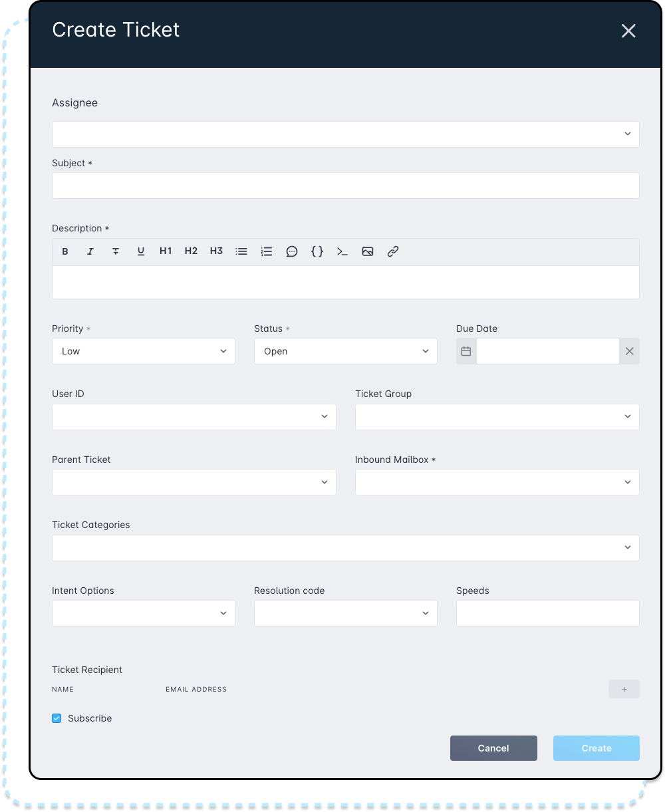Image resolution: width=665 pixels, height=812 pixels.
Task: Toggle italic formatting in Description toolbar
Action: click(90, 251)
